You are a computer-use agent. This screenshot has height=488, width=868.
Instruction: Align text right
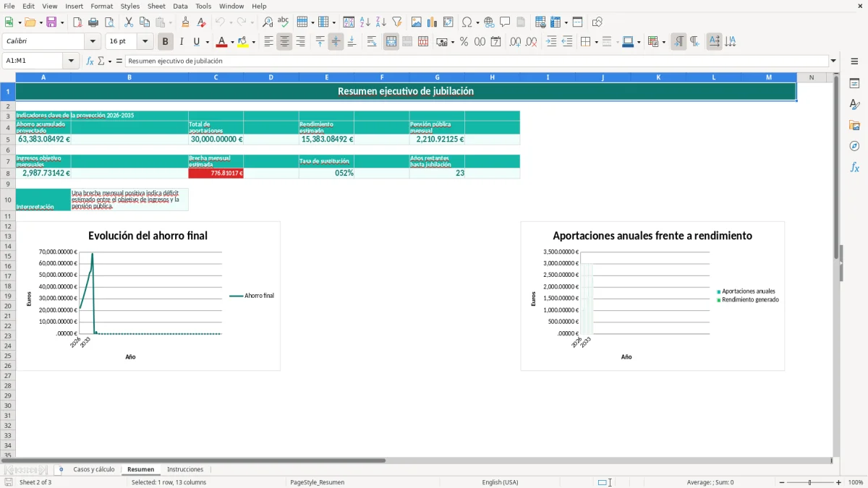coord(300,42)
